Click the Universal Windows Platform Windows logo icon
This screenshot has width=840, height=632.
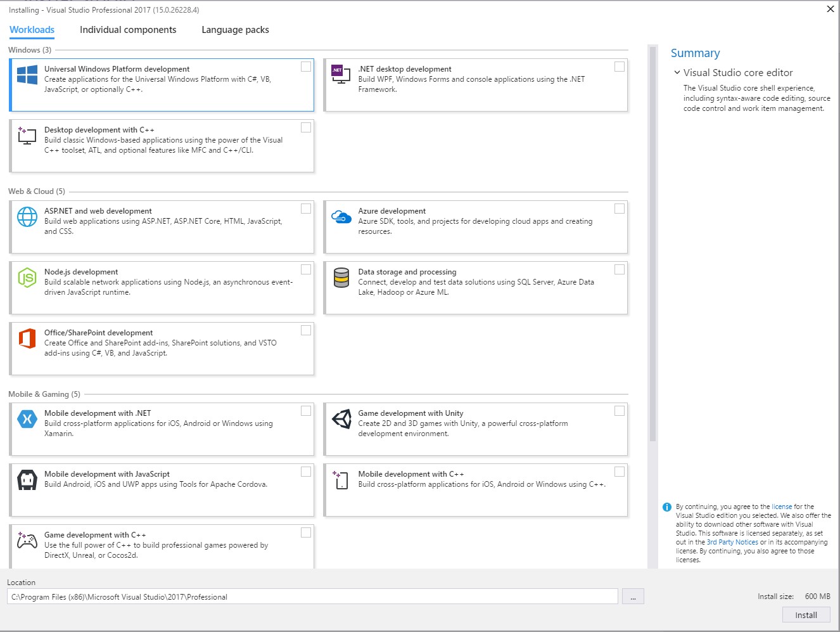tap(27, 75)
